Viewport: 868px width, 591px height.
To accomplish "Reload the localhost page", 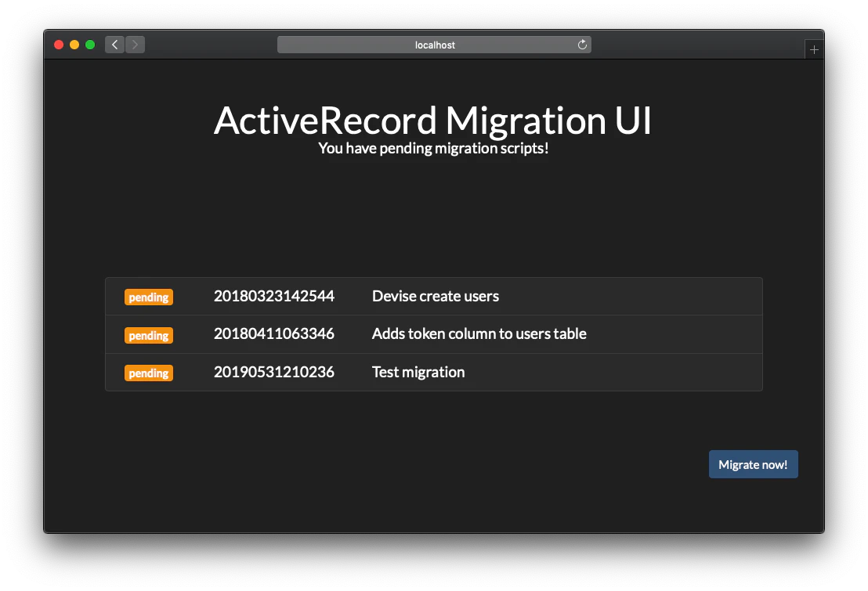I will (x=581, y=45).
